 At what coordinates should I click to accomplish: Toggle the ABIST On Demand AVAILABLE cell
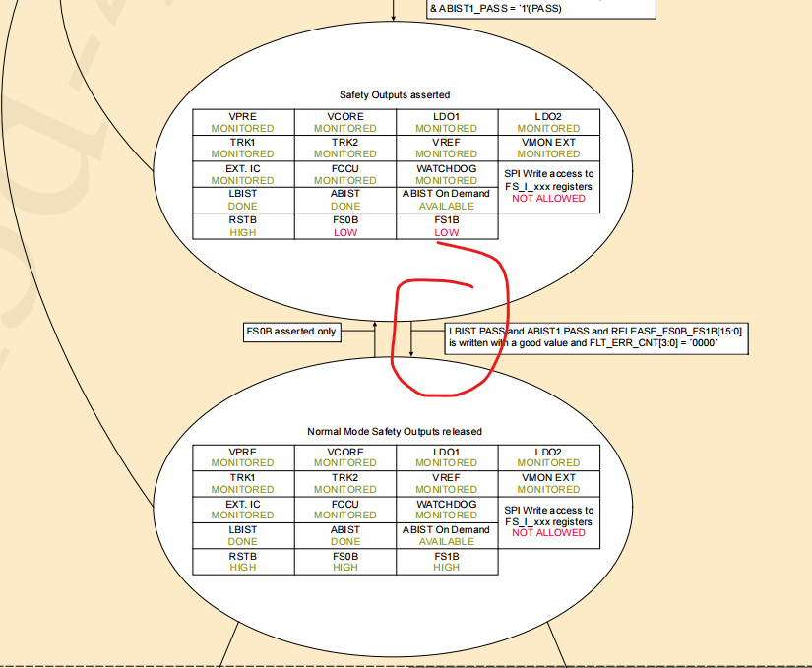447,199
